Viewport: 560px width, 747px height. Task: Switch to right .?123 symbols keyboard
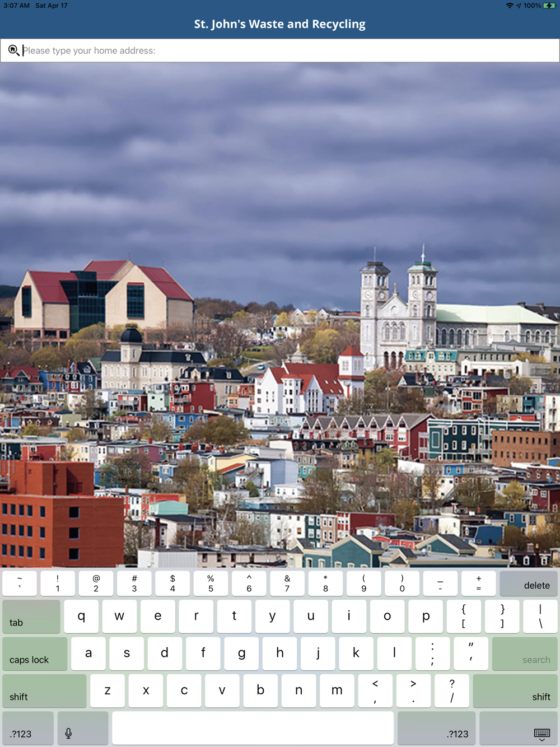(x=436, y=728)
